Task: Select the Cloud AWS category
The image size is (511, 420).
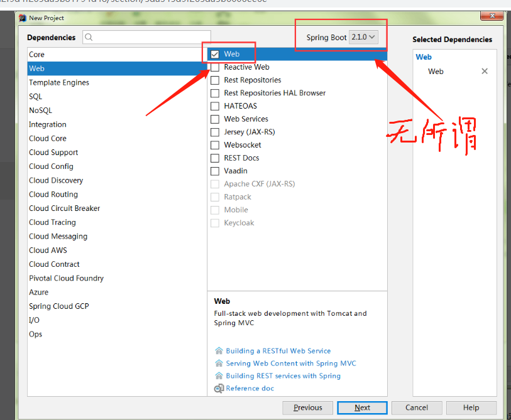Action: point(117,250)
